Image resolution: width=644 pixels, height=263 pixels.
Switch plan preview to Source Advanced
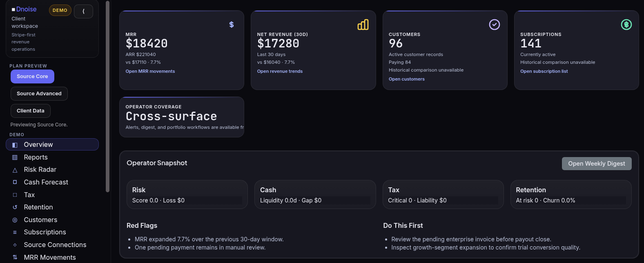[39, 94]
